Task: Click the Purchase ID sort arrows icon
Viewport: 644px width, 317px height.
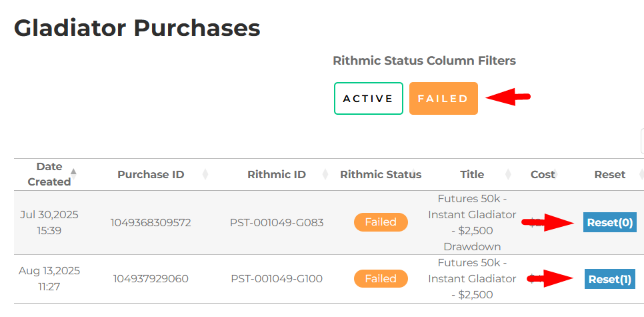Action: (205, 175)
